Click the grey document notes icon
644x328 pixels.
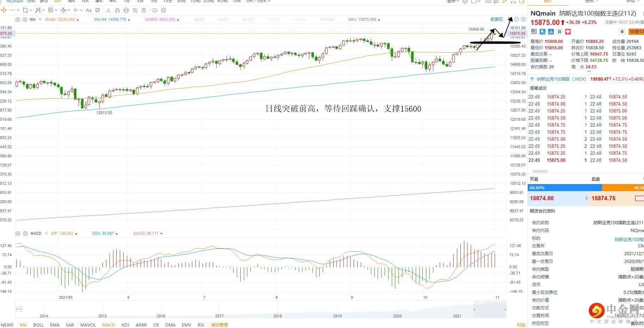pyautogui.click(x=559, y=32)
